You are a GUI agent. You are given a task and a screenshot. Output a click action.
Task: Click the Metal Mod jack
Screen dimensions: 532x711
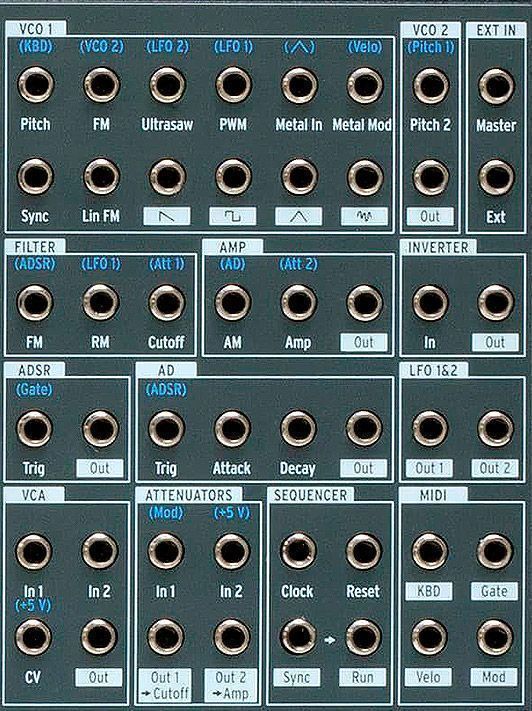pos(365,85)
